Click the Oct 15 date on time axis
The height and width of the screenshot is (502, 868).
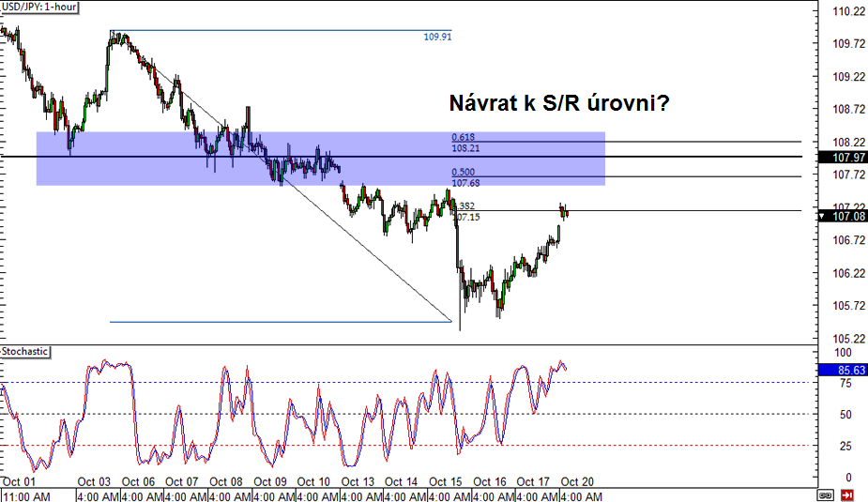(x=447, y=482)
